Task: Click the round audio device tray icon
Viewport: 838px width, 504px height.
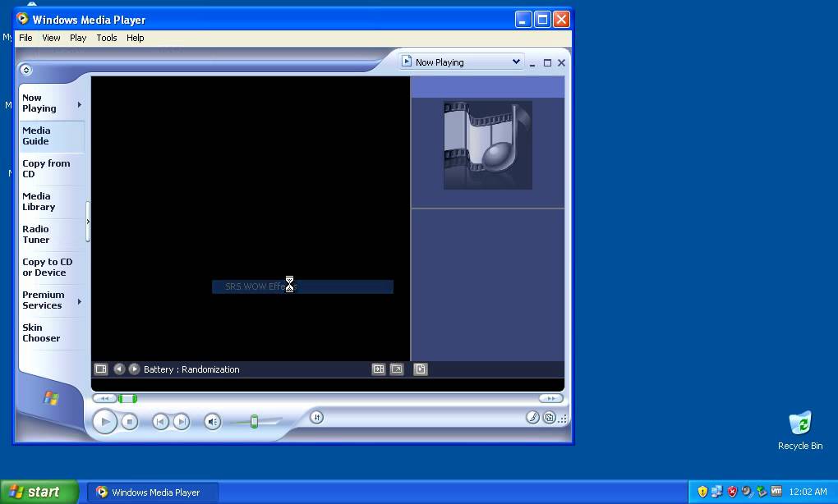Action: (x=747, y=491)
